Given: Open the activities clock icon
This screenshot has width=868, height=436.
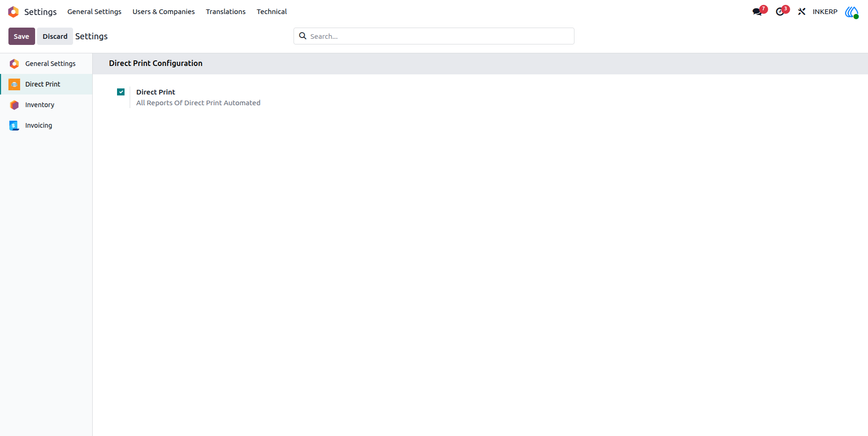Looking at the screenshot, I should [x=780, y=12].
